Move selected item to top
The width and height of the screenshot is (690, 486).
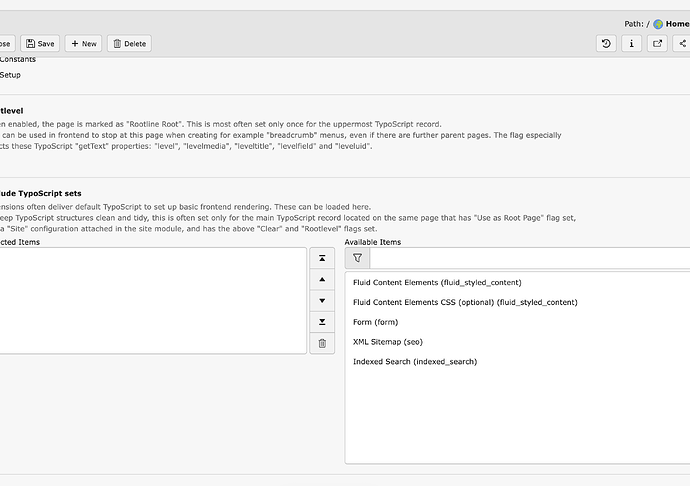pos(322,258)
